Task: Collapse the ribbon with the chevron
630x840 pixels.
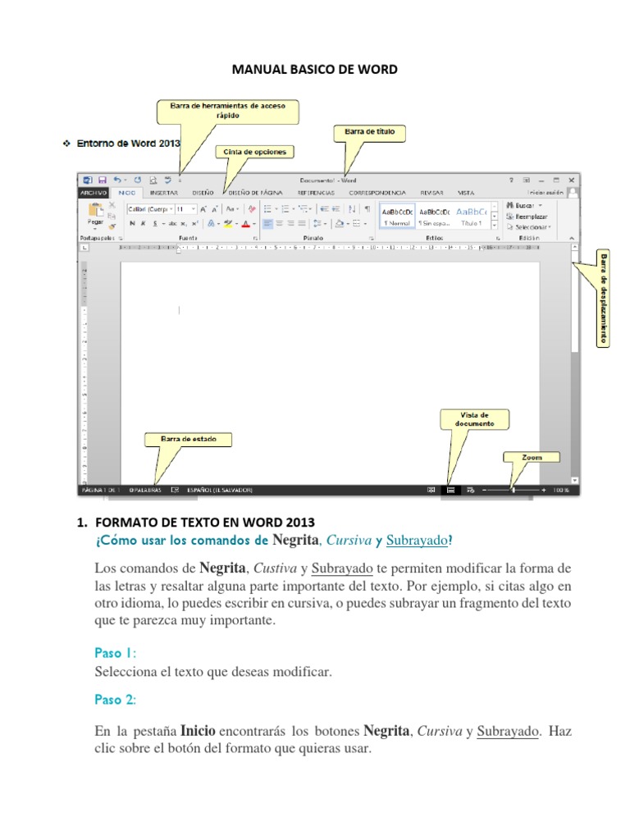Action: point(572,238)
